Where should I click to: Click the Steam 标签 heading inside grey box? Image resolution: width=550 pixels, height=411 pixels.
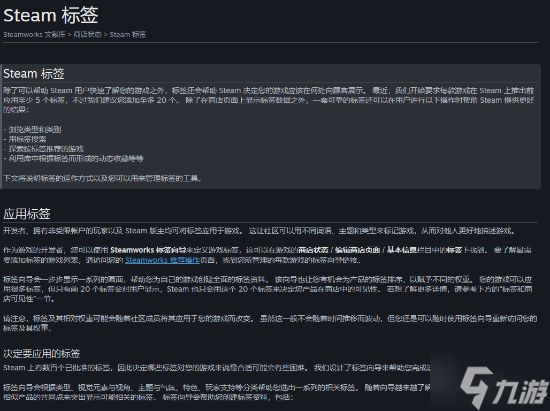pos(34,74)
